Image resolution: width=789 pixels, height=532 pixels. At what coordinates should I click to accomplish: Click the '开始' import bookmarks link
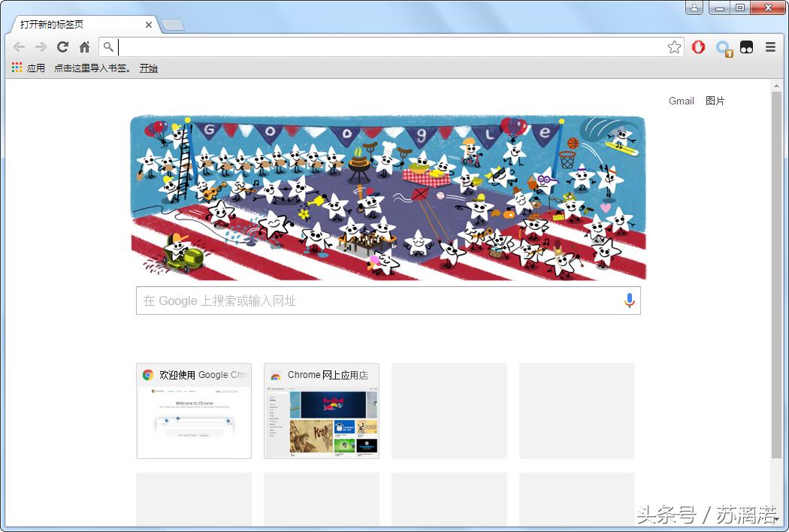pyautogui.click(x=149, y=68)
